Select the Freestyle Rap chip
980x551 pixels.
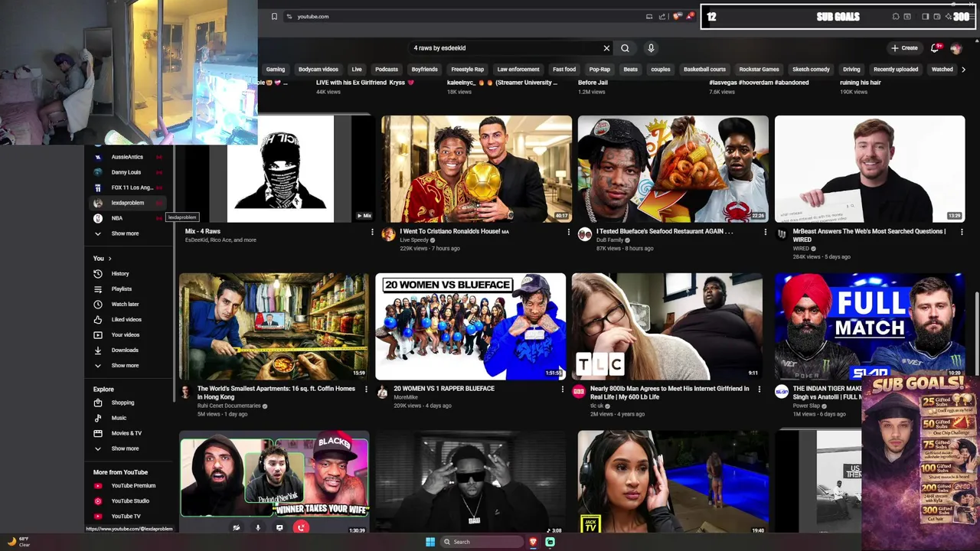468,70
